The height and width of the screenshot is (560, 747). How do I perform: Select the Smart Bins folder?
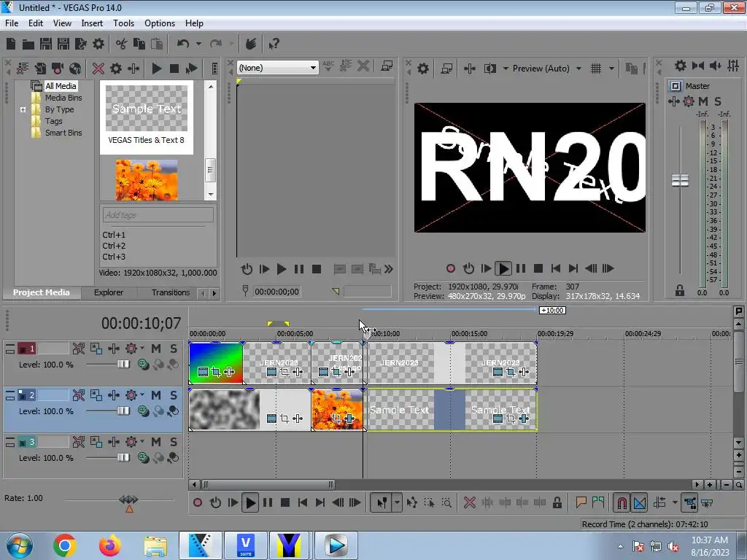tap(63, 133)
